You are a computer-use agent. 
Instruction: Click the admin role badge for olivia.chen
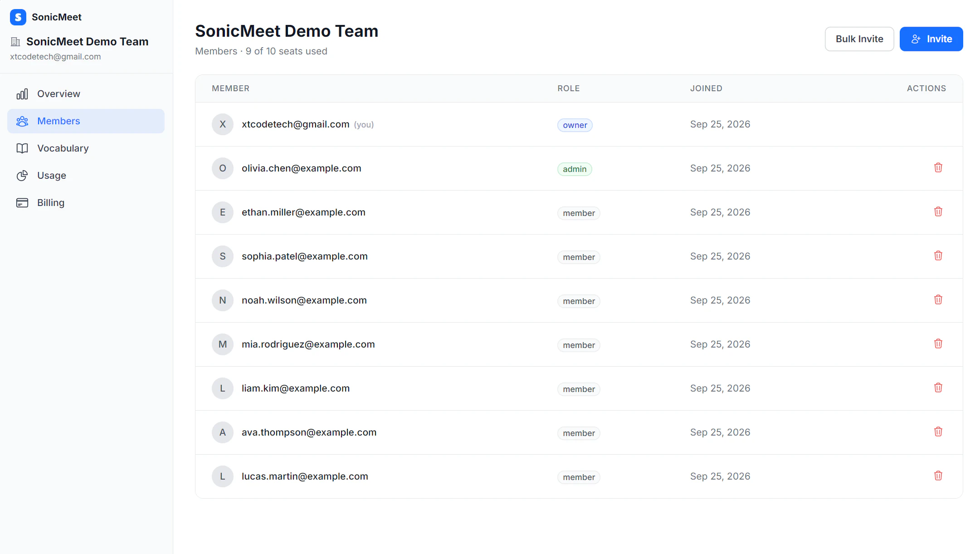click(575, 169)
